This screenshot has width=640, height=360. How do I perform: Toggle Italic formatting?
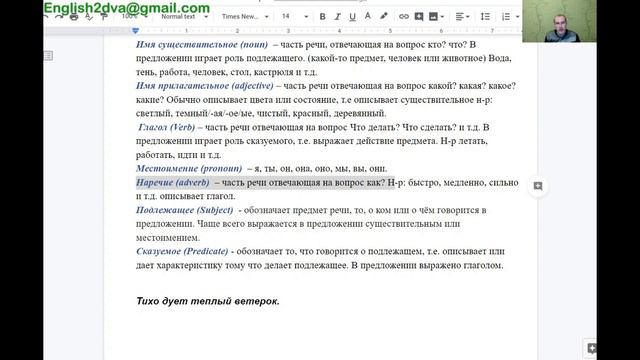click(x=338, y=17)
